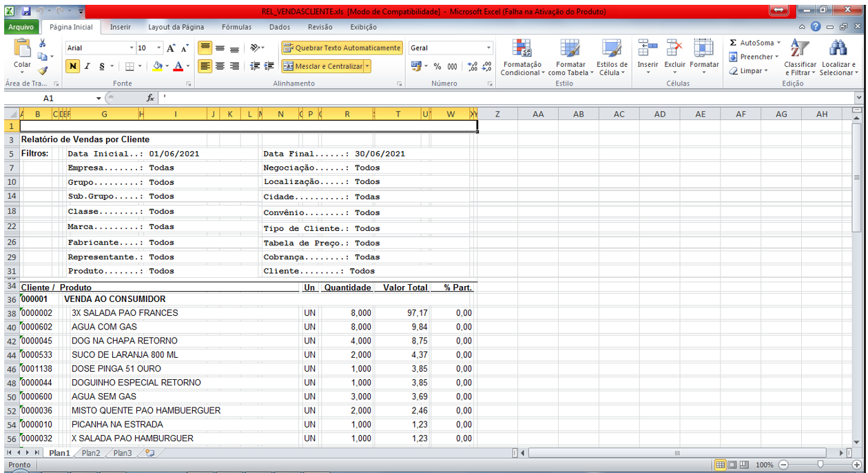The width and height of the screenshot is (868, 473).
Task: Decrease decimal places
Action: (x=486, y=66)
